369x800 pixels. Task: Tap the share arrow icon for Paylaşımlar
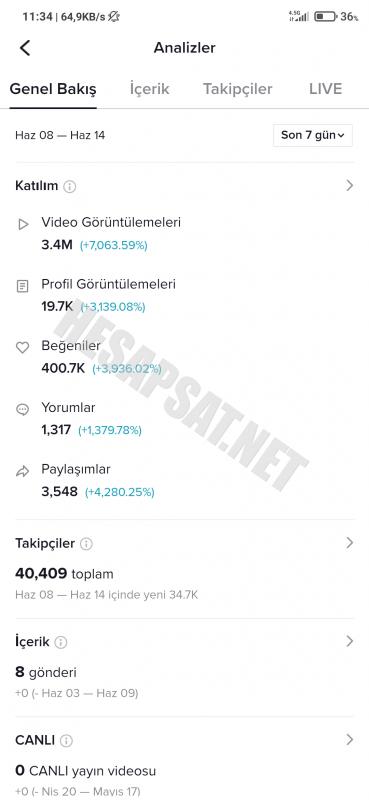(22, 471)
